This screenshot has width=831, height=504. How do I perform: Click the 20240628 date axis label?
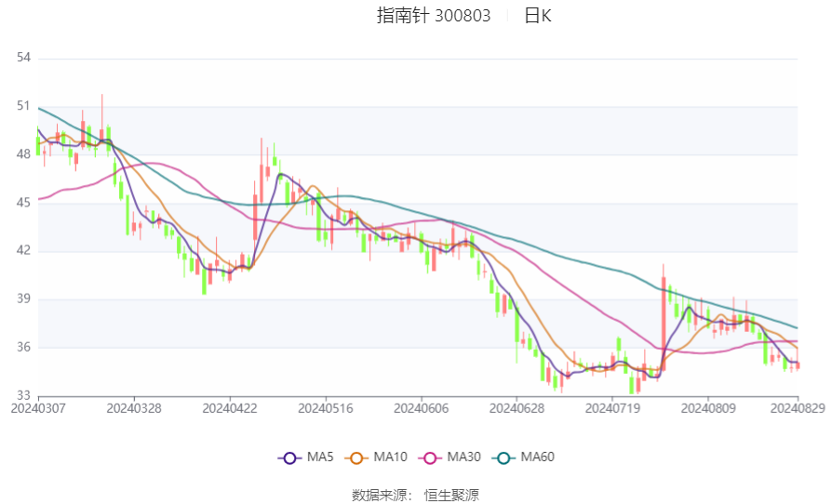516,409
